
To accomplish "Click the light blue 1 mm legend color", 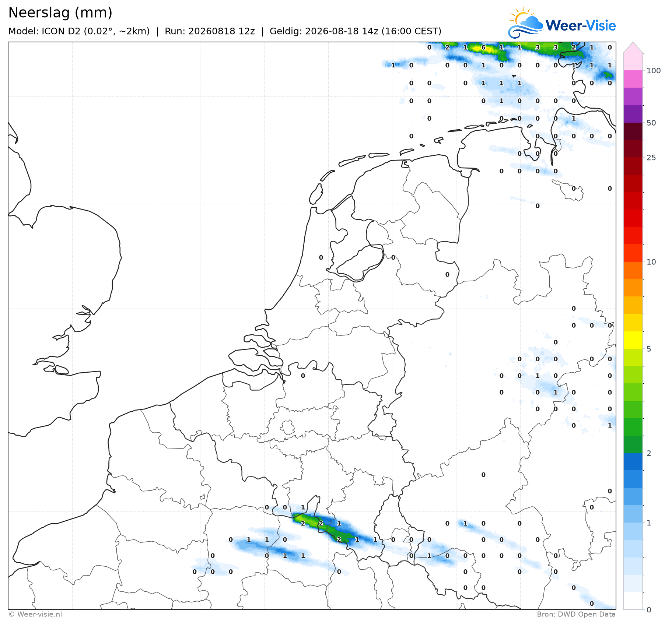I will [633, 531].
